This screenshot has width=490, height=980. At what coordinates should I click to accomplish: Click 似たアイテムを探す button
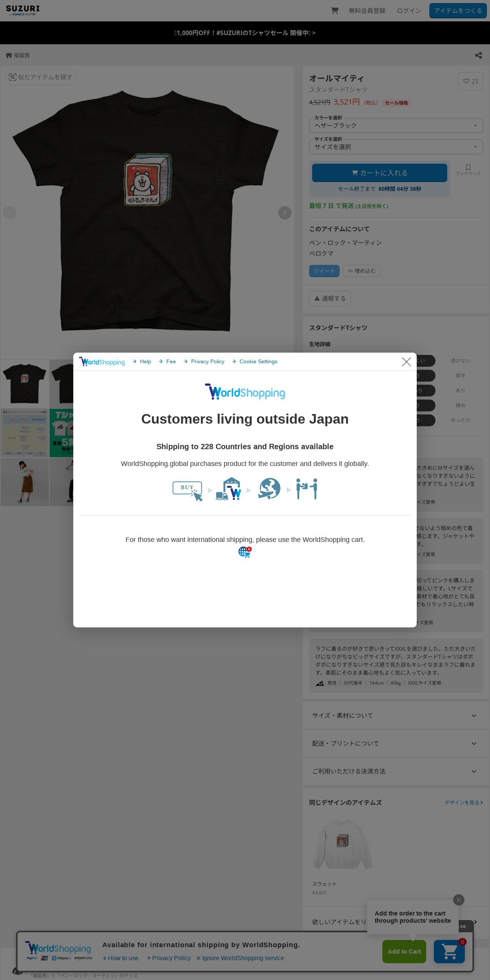click(40, 77)
